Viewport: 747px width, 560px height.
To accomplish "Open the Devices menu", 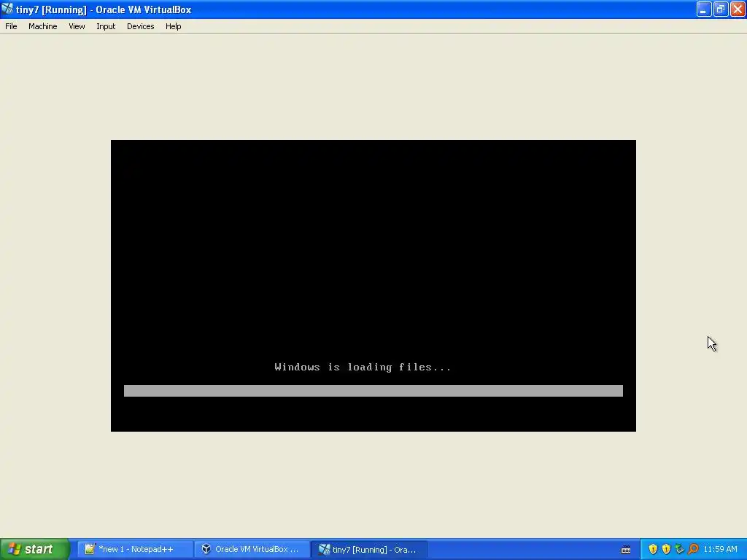I will click(x=140, y=26).
